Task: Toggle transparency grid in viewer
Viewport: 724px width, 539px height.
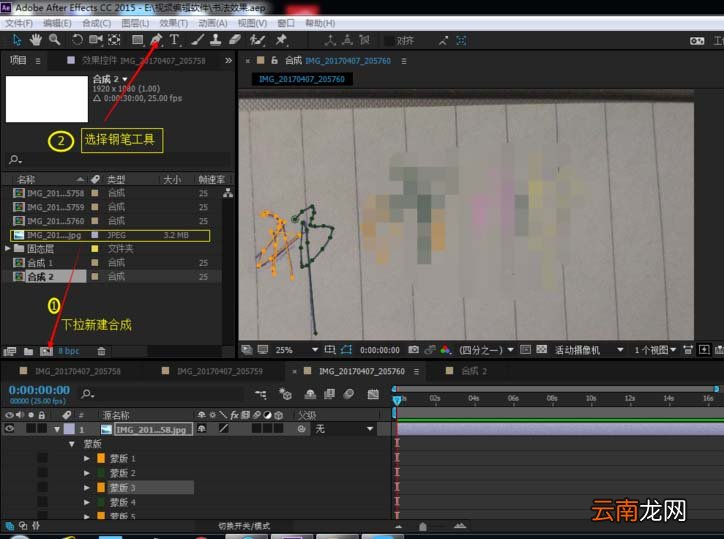Action: tap(542, 350)
